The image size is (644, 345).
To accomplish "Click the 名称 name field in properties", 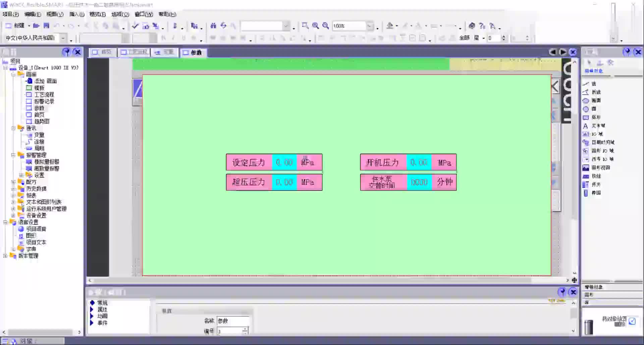I will click(233, 321).
